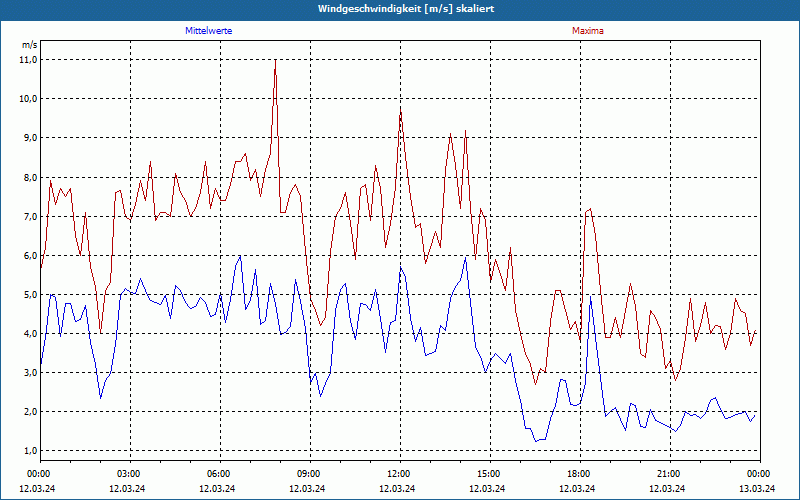800x500 pixels.
Task: Click the 06:00 time axis label
Action: coord(220,474)
